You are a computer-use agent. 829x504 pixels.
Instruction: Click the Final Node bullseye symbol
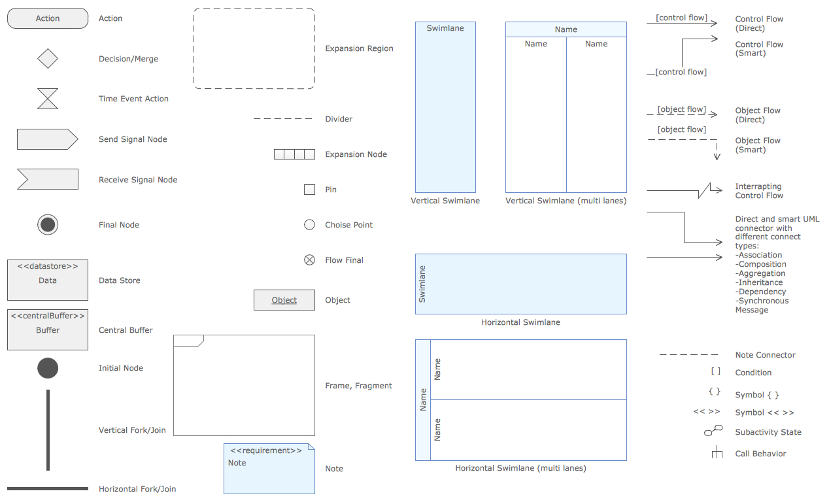(x=48, y=225)
